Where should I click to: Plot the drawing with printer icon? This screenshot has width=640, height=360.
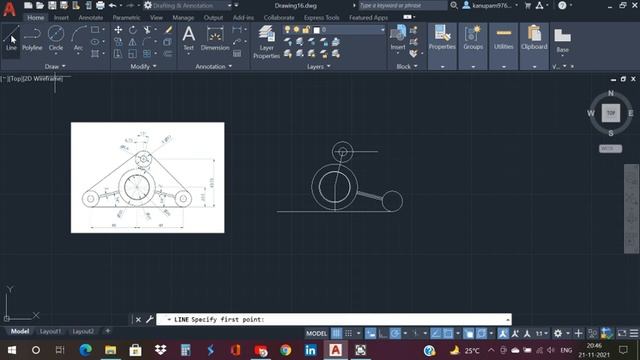tap(100, 5)
